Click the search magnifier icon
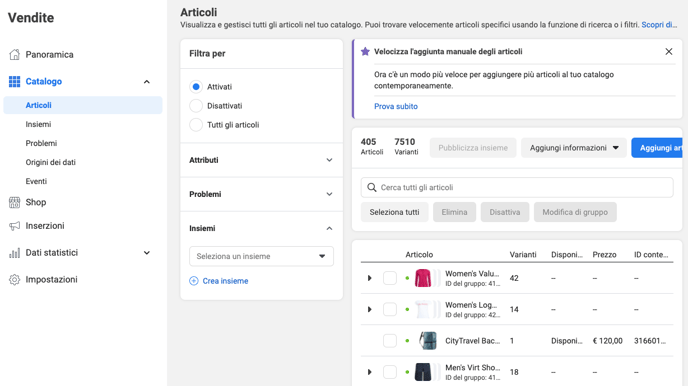The image size is (688, 386). (372, 187)
